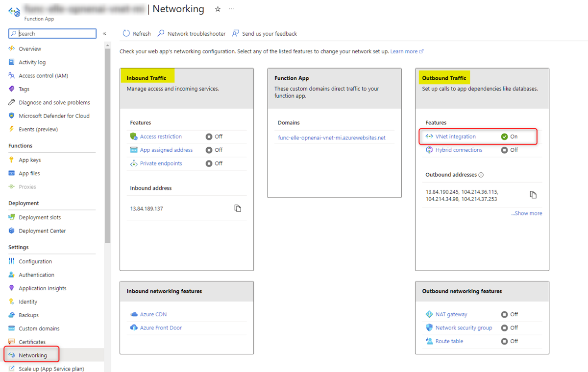
Task: Click the Azure Front Door icon
Action: pyautogui.click(x=134, y=328)
